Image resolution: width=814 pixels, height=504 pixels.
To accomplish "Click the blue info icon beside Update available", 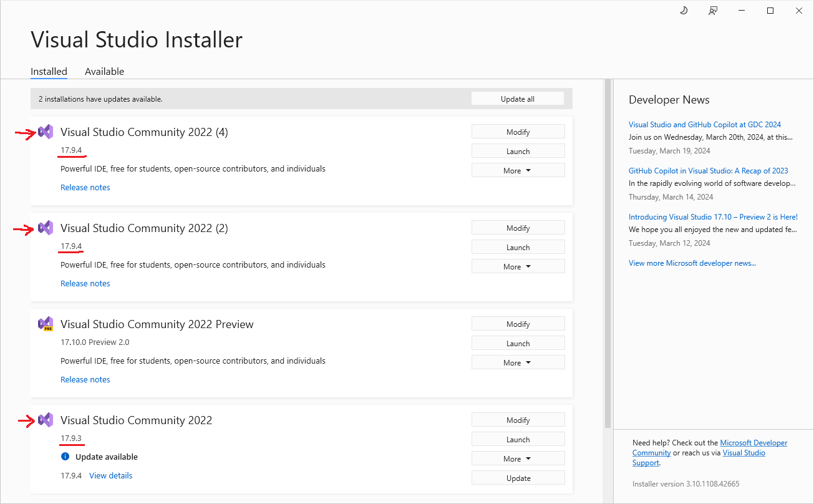I will pyautogui.click(x=65, y=457).
